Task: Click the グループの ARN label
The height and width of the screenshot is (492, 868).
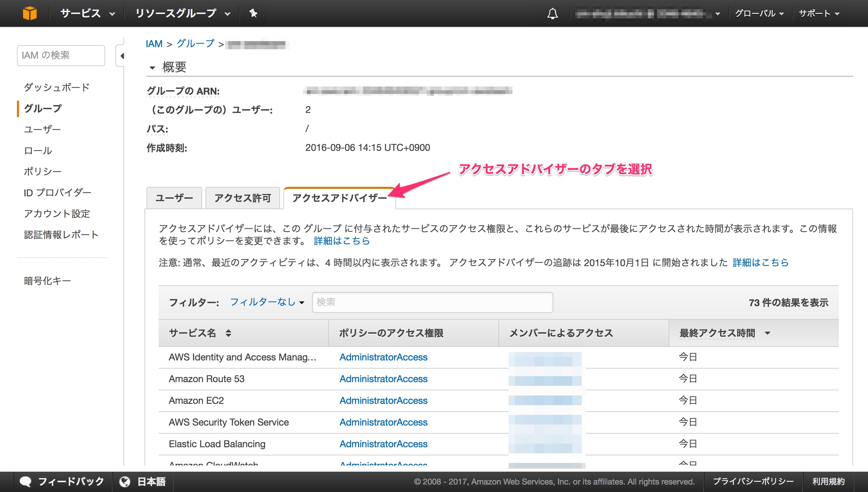Action: [183, 91]
